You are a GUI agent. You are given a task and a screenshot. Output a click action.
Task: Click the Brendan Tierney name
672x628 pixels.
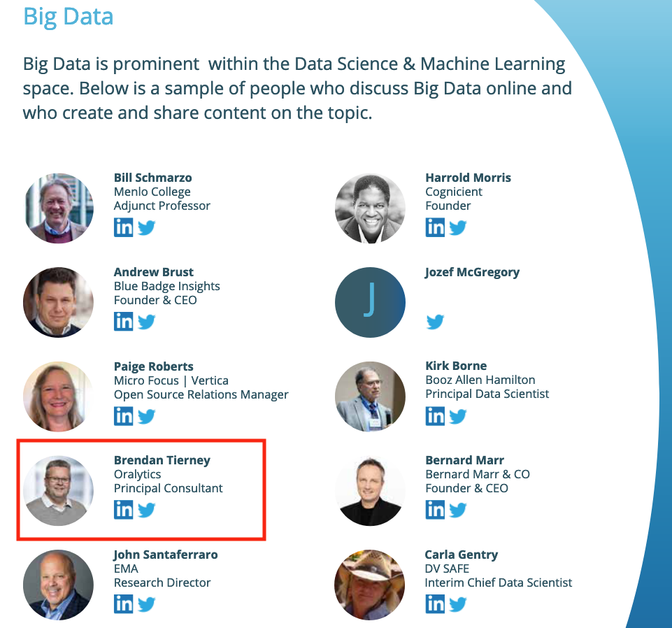click(x=162, y=460)
